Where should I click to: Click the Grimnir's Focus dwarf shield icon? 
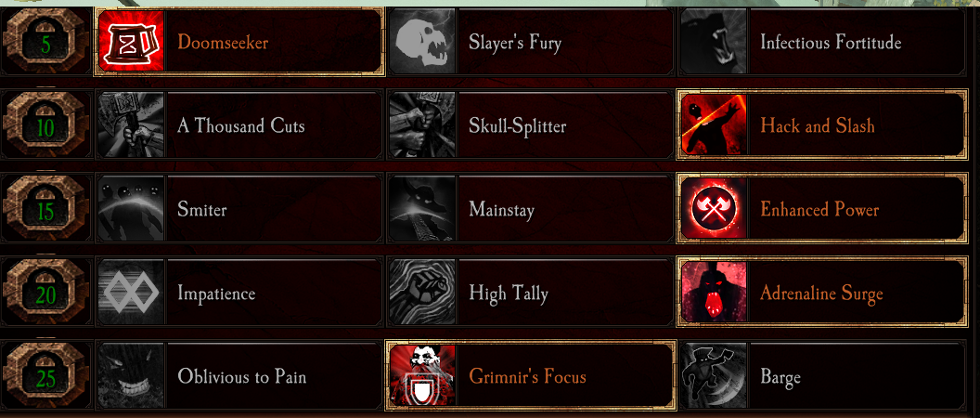click(422, 375)
